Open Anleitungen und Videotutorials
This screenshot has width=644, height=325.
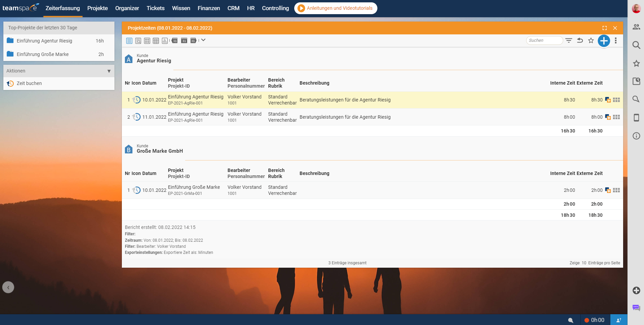(x=335, y=8)
